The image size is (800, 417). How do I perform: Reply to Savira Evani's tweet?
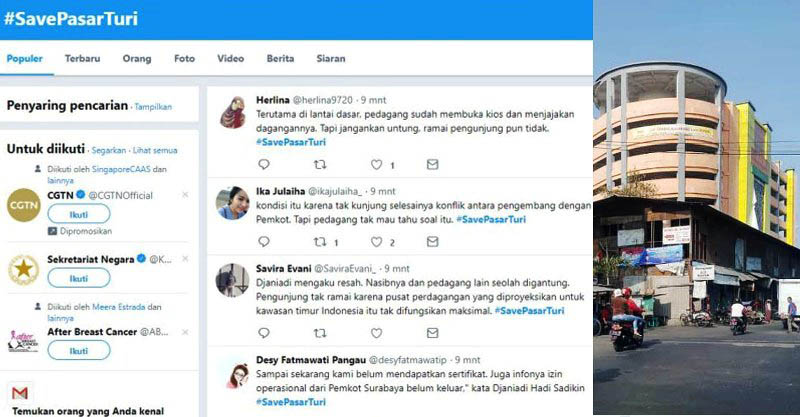[264, 333]
